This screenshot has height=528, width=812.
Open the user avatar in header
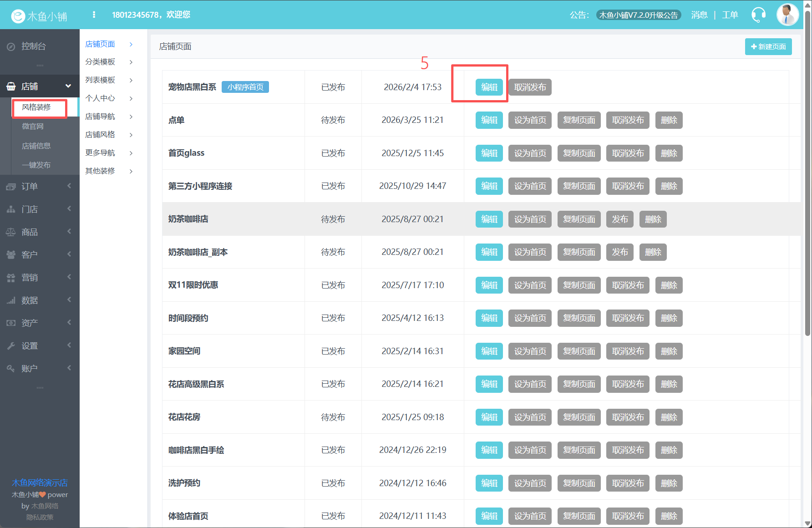click(787, 15)
